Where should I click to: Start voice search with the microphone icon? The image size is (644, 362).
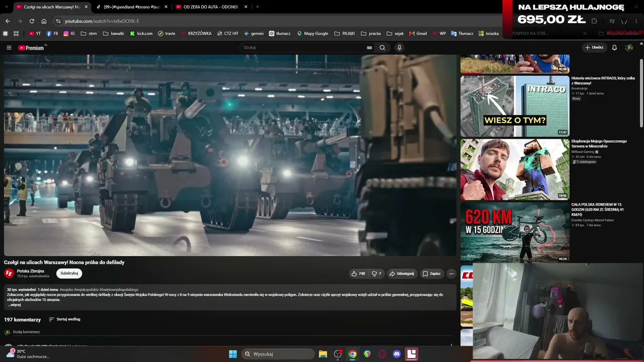(399, 48)
